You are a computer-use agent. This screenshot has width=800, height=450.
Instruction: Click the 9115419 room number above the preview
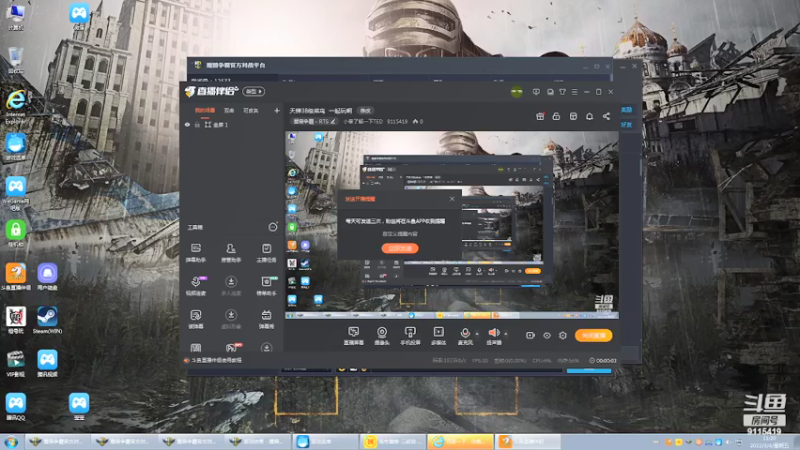[x=397, y=121]
